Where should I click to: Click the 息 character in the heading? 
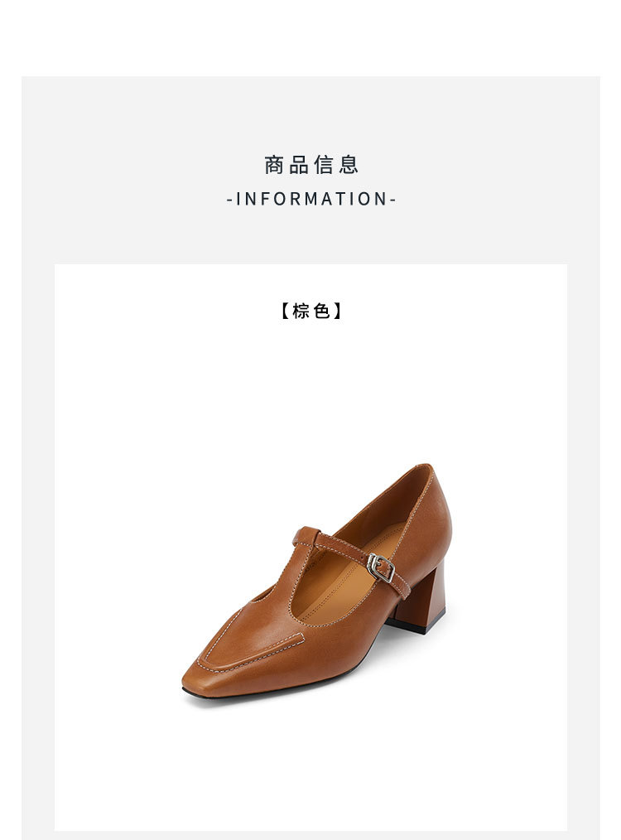pos(348,165)
